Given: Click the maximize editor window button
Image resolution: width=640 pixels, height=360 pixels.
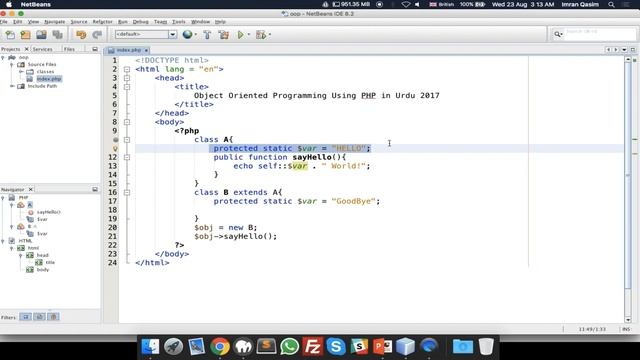Looking at the screenshot, I should (x=633, y=49).
